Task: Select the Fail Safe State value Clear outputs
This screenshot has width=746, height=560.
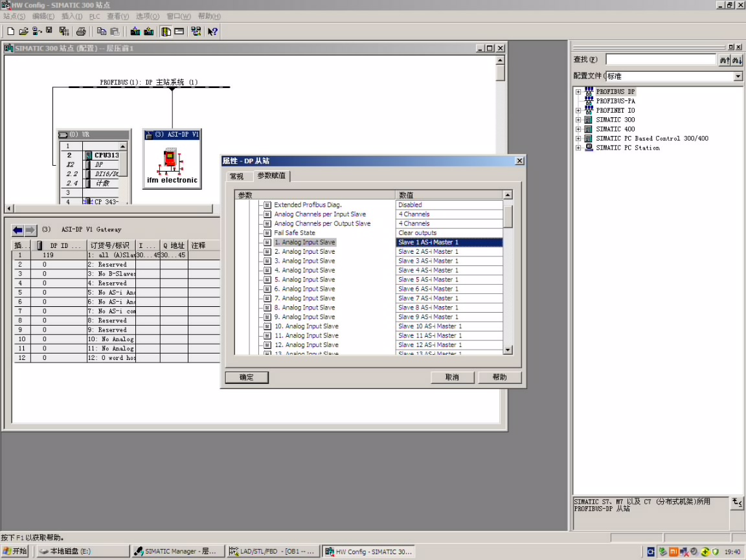Action: pos(449,232)
